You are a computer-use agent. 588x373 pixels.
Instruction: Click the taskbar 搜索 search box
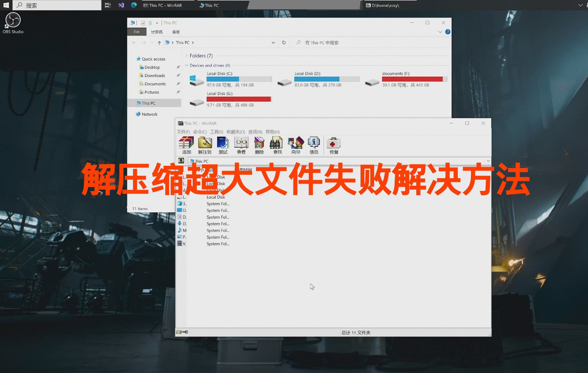pos(57,5)
